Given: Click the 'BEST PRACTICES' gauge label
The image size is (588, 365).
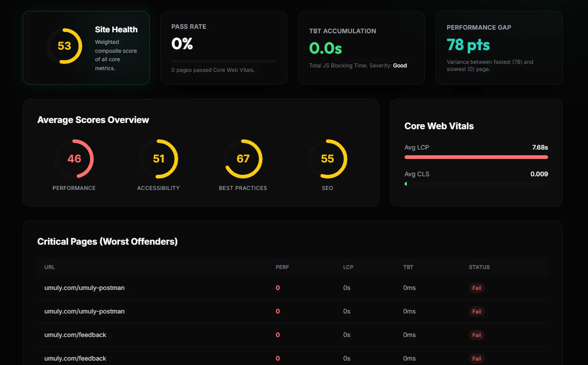Looking at the screenshot, I should tap(243, 188).
